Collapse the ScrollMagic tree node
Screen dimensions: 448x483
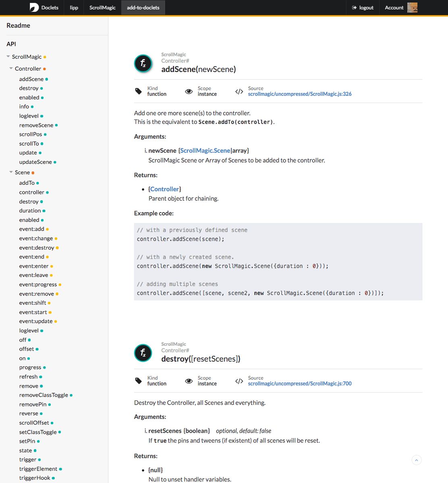click(8, 56)
